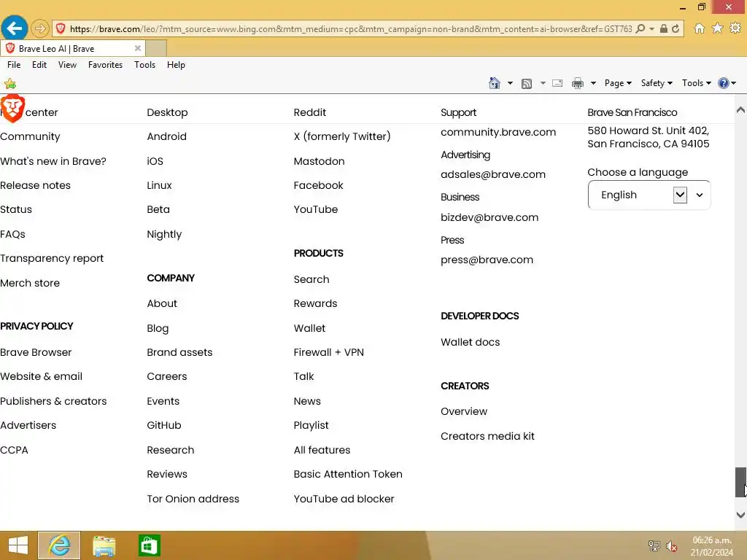The image size is (747, 560).
Task: Expand the feeds dropdown arrow
Action: 543,83
